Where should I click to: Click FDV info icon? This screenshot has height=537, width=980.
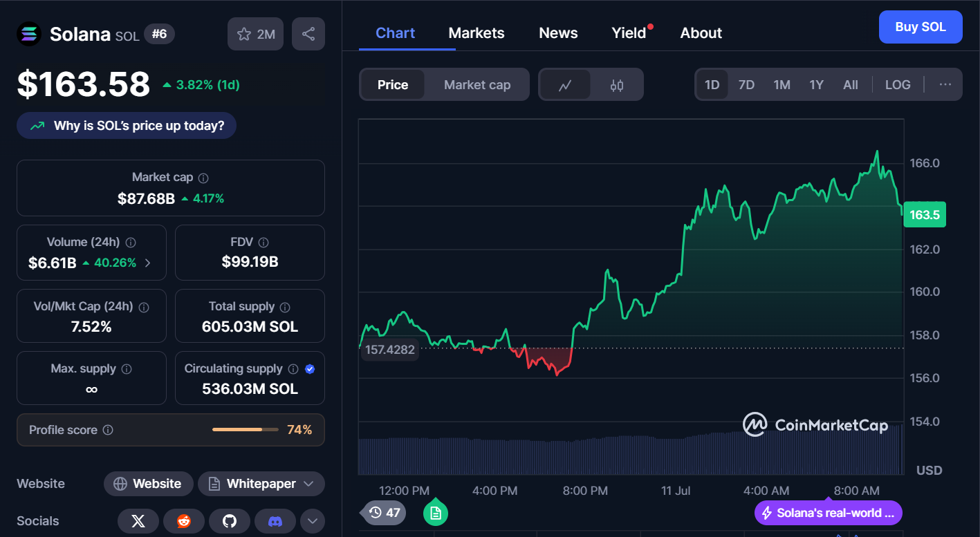pos(263,243)
